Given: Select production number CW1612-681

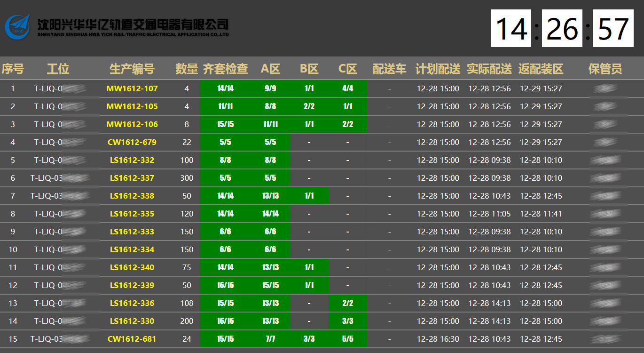Looking at the screenshot, I should 132,339.
